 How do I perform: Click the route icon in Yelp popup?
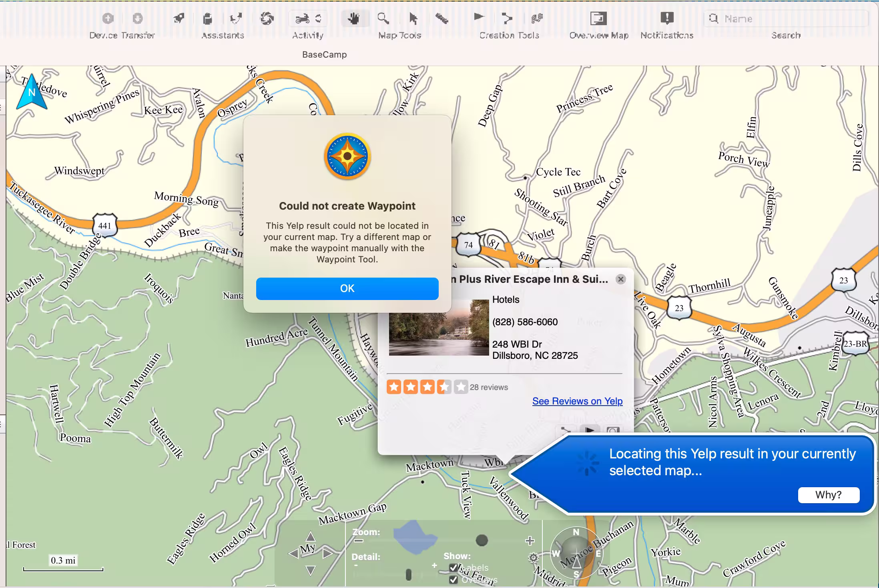tap(566, 431)
